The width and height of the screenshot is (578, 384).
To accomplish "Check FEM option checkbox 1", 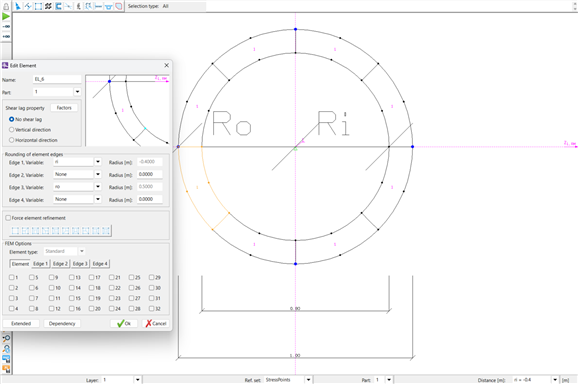I will [x=11, y=277].
